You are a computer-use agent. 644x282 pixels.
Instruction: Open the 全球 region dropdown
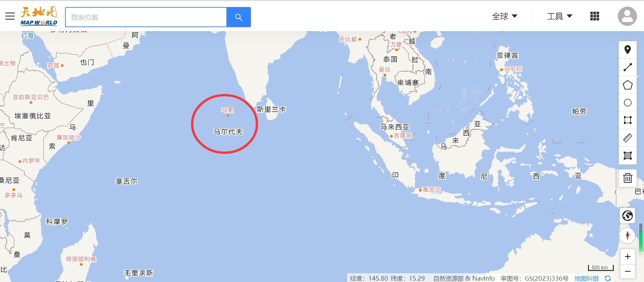pos(504,16)
